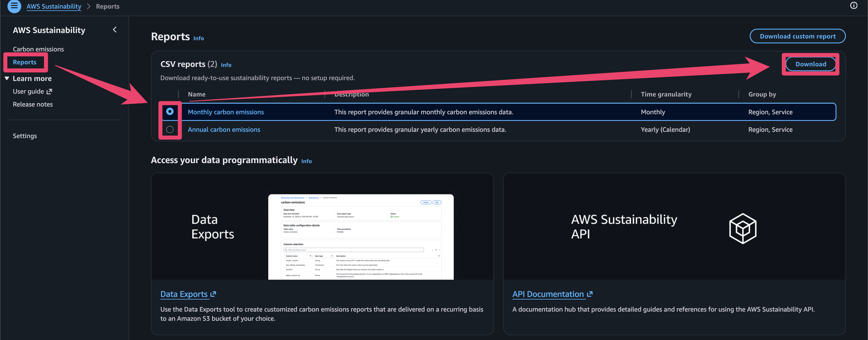Click the Data Exports preview thumbnail
This screenshot has height=340, width=868.
(x=361, y=236)
